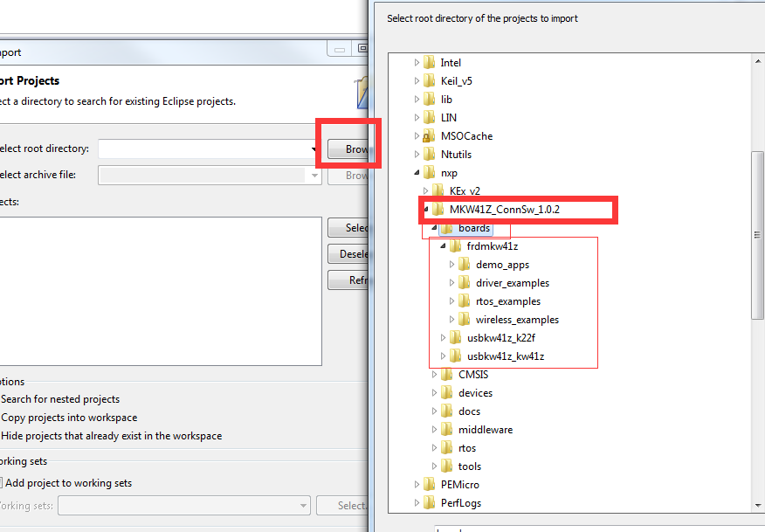
Task: Click the Select button beside projects list
Action: pos(348,228)
